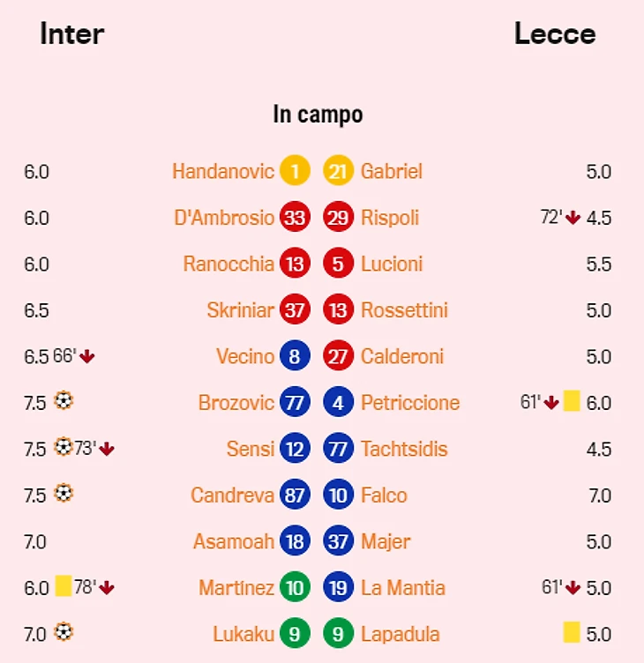644x663 pixels.
Task: Click Candreva's goal ball icon
Action: 63,494
